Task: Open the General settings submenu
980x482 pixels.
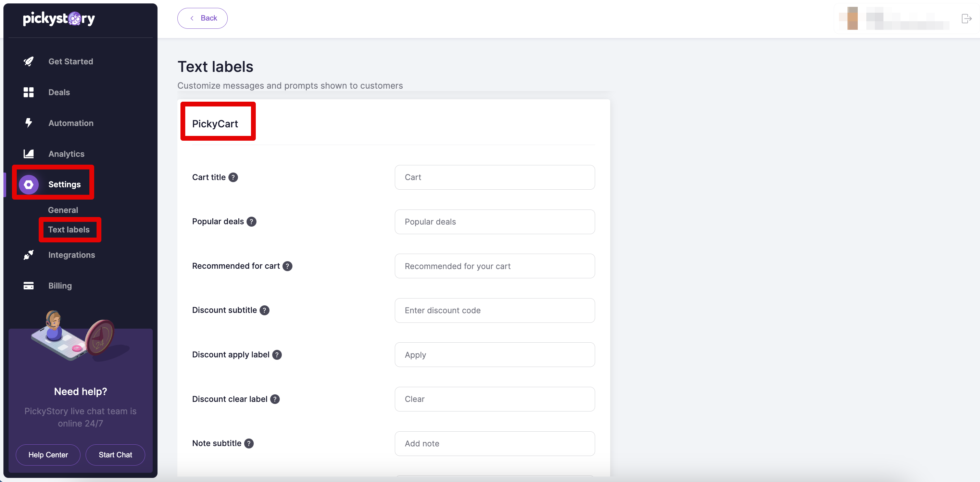Action: tap(63, 210)
